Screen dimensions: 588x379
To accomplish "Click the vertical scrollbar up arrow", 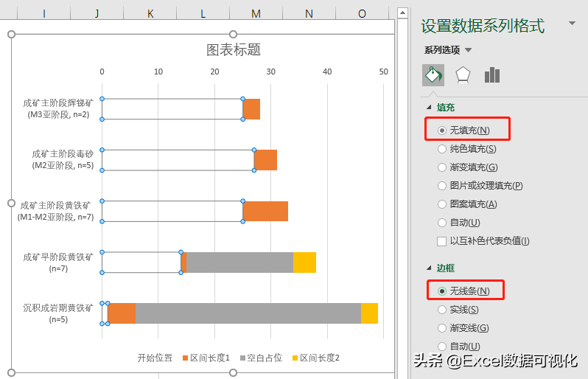I will click(402, 13).
